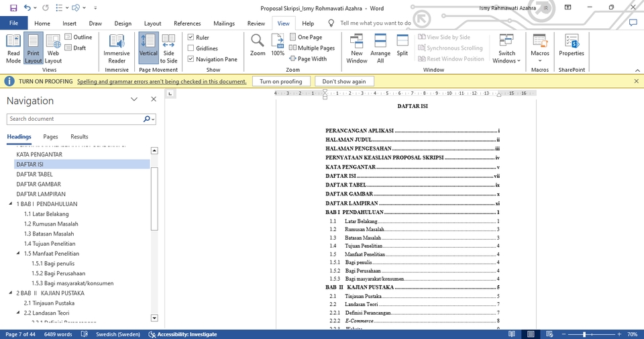This screenshot has height=339, width=644.
Task: Split the document window
Action: pos(402,45)
